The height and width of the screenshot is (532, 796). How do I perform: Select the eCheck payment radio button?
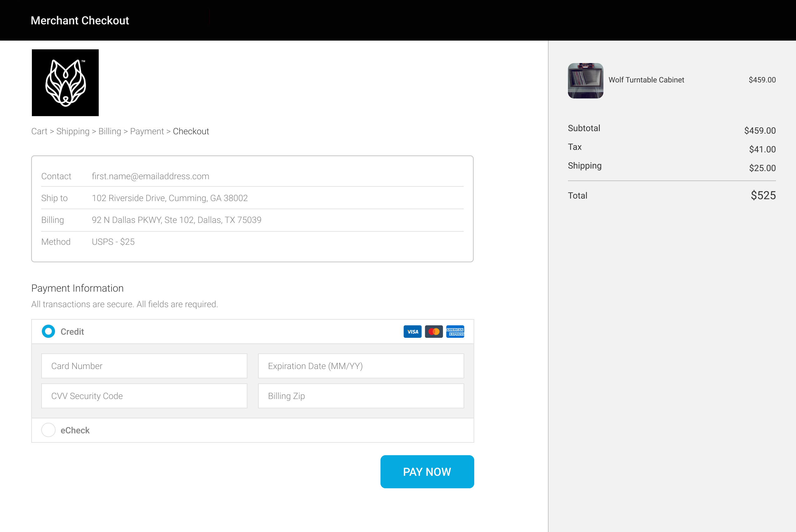point(48,430)
